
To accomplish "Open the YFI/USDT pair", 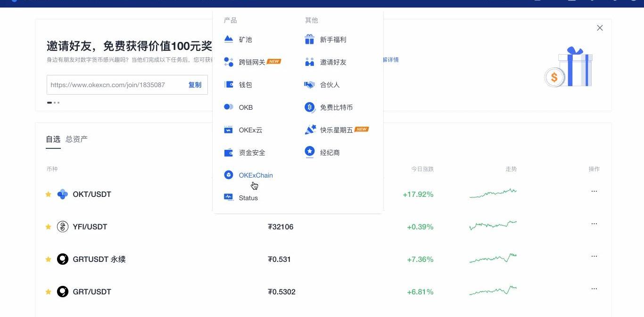I will coord(90,227).
